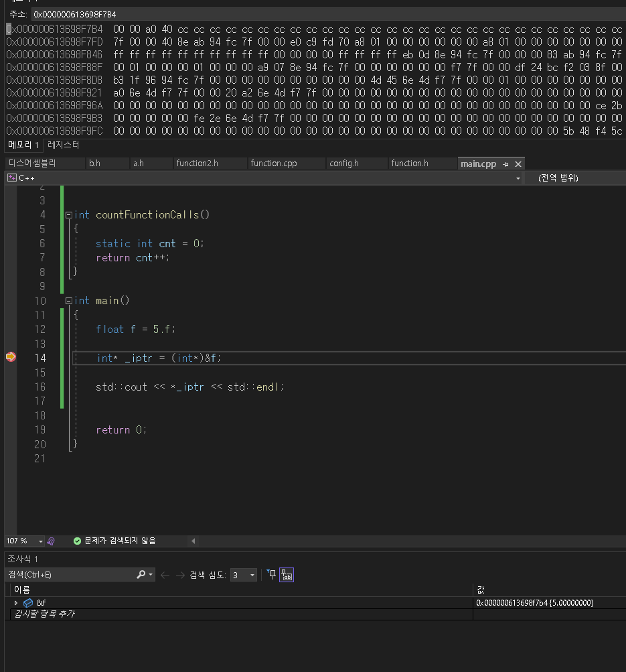
Task: Click memory row address 0x000000613698F7B4
Action: pos(54,29)
